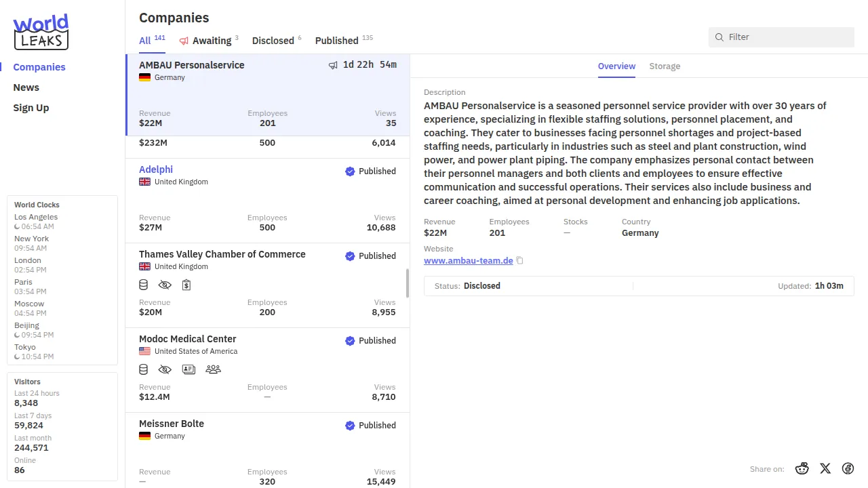Show the Published companies tab
This screenshot has width=868, height=488.
point(337,41)
